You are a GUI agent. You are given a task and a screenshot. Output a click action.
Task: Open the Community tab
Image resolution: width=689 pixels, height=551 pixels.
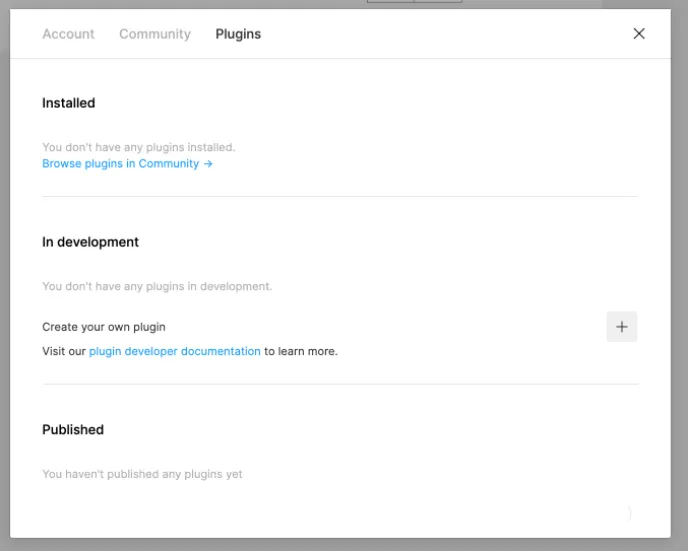pos(154,34)
